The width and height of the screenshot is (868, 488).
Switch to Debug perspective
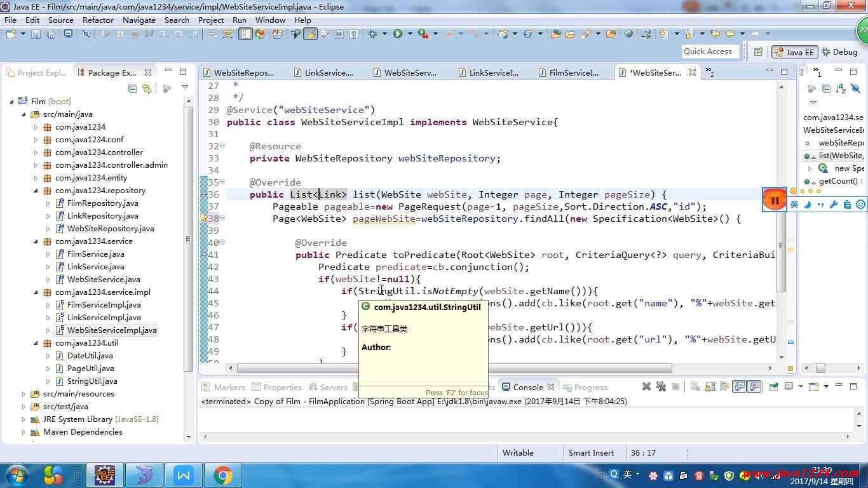click(839, 52)
